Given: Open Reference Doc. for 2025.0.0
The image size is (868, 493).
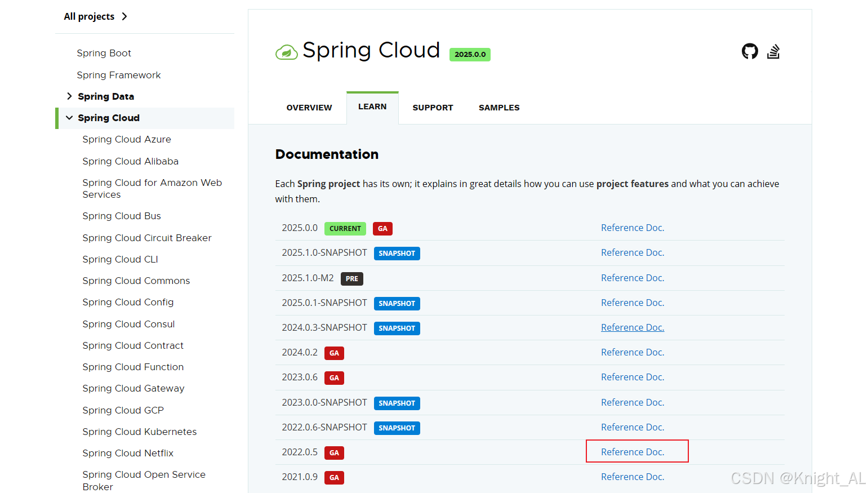Looking at the screenshot, I should pyautogui.click(x=633, y=228).
